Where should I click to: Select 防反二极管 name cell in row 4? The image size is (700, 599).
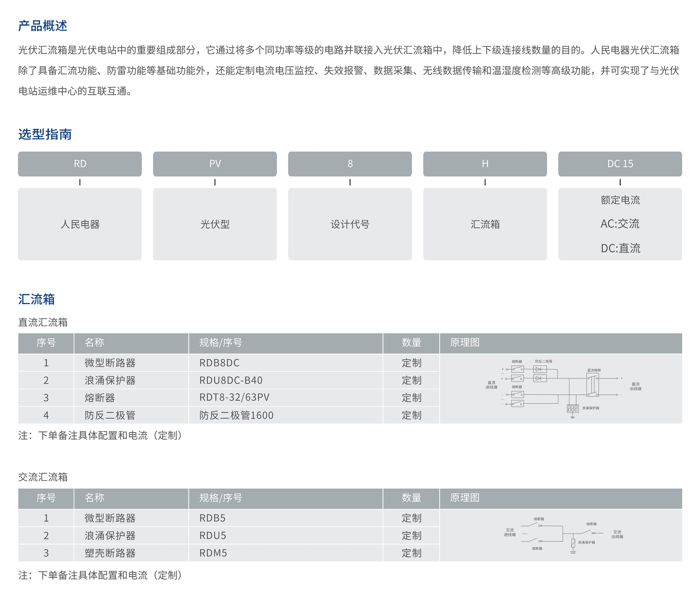coord(131,415)
